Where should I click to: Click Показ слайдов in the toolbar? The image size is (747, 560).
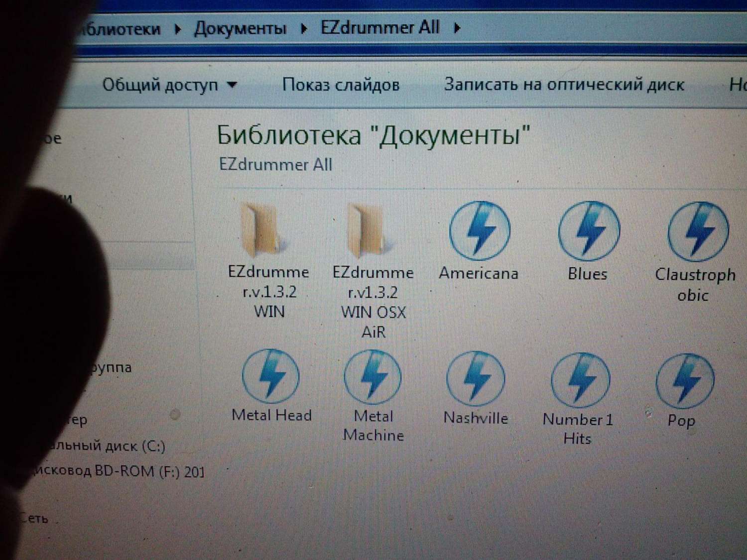click(x=341, y=85)
